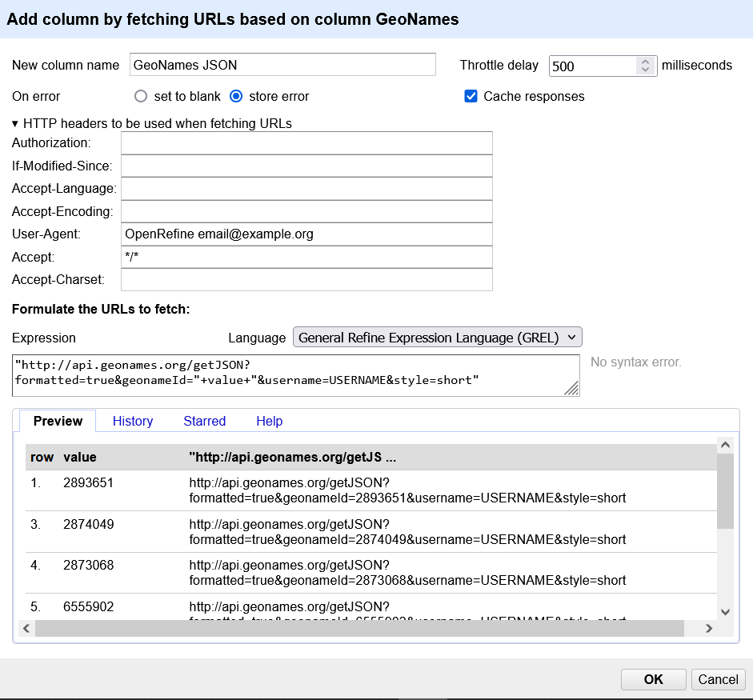Focus the User-Agent header field
753x700 pixels.
tap(306, 234)
